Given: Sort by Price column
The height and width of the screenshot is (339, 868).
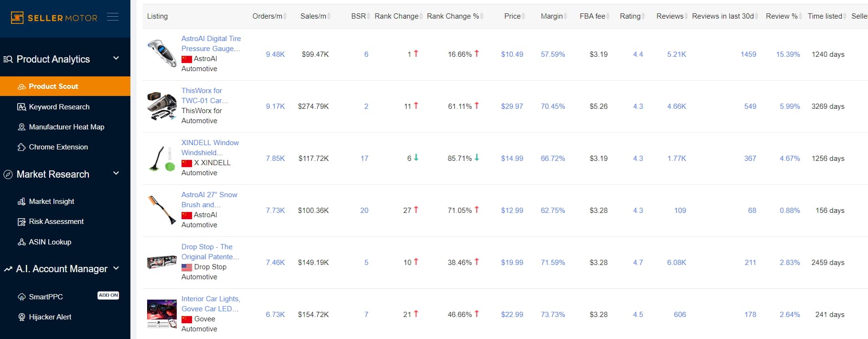Looking at the screenshot, I should point(514,16).
